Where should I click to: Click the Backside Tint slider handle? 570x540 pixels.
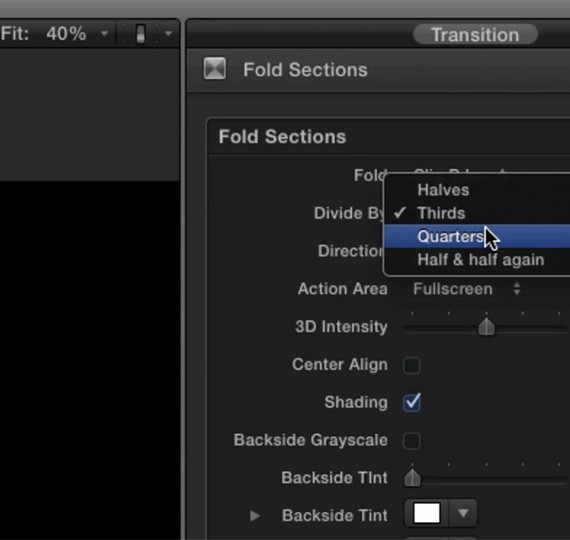[x=412, y=477]
